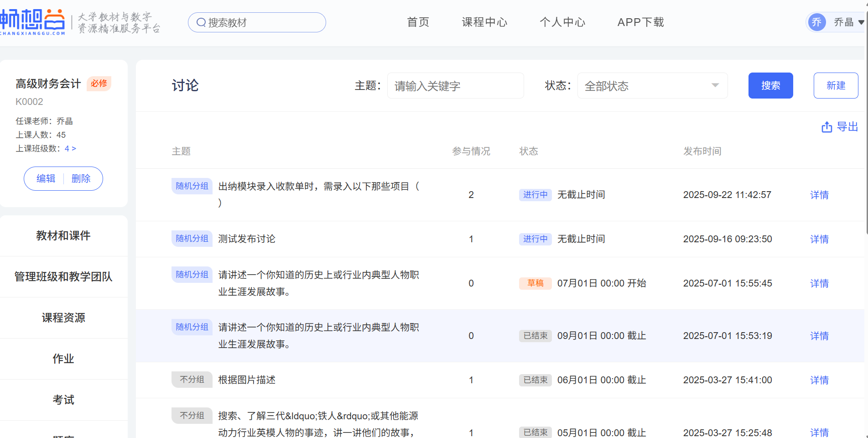
Task: Go to 首页 in top navigation
Action: click(x=418, y=22)
